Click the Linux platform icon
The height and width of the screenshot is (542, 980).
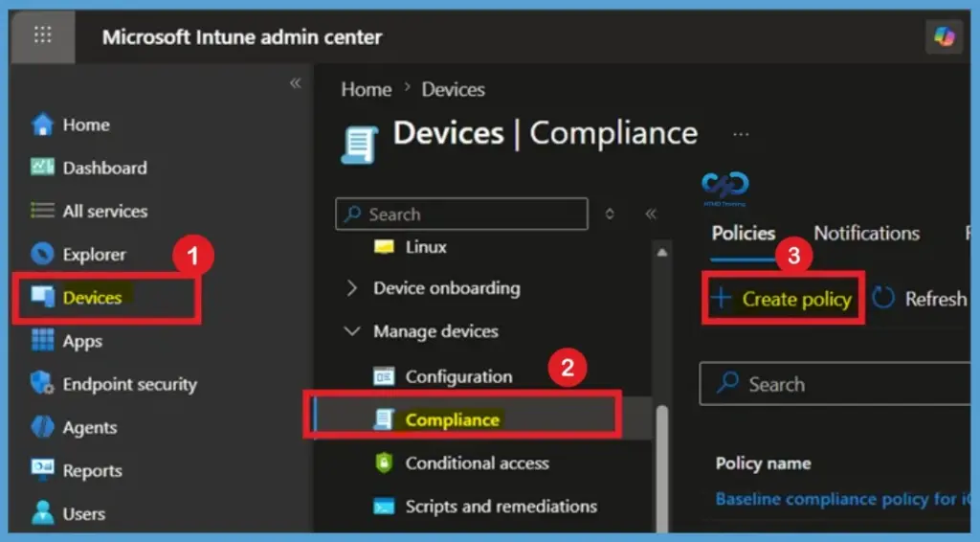tap(384, 247)
